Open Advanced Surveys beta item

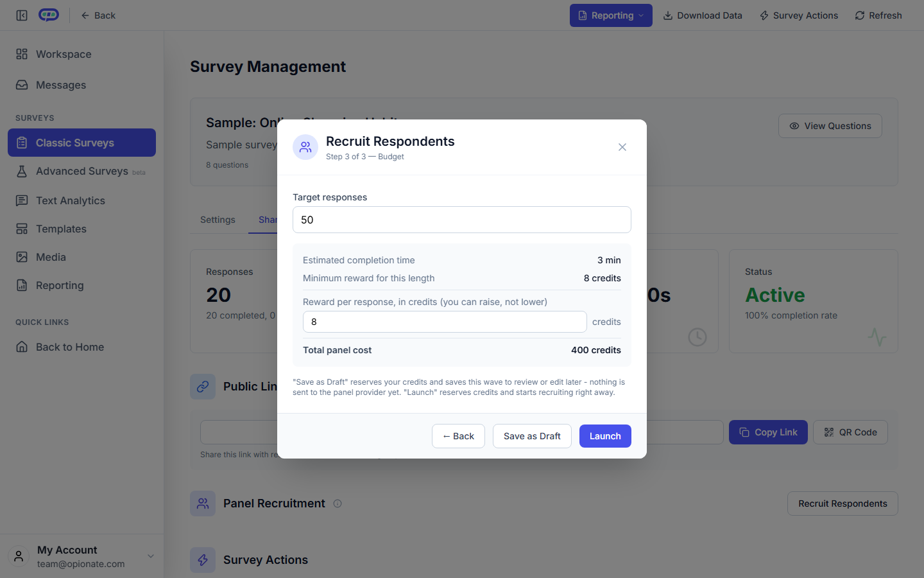(82, 171)
